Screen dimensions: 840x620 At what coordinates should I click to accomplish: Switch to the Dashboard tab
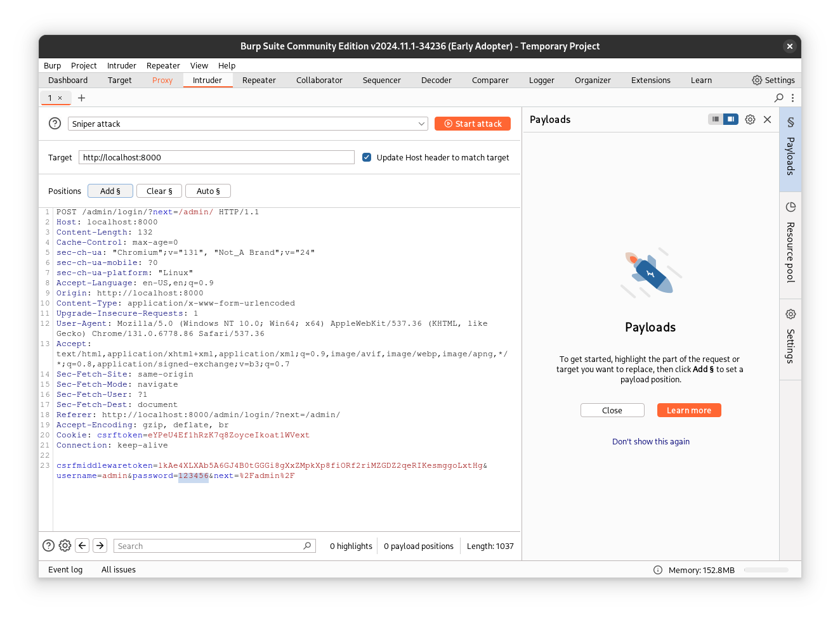tap(68, 81)
